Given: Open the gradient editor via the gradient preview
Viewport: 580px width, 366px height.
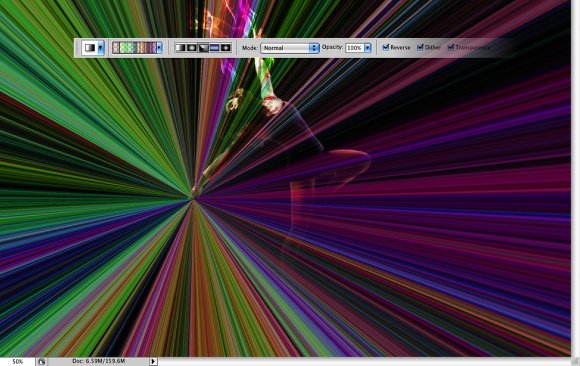Looking at the screenshot, I should (x=134, y=48).
